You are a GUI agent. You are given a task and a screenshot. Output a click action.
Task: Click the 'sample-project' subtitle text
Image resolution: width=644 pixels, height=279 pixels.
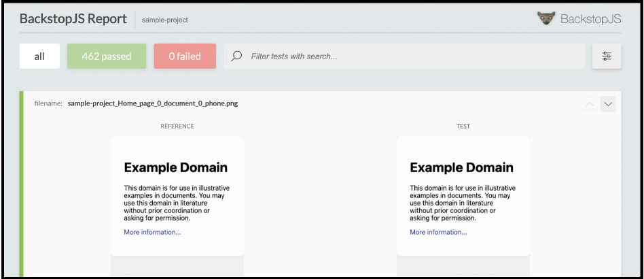(x=164, y=20)
